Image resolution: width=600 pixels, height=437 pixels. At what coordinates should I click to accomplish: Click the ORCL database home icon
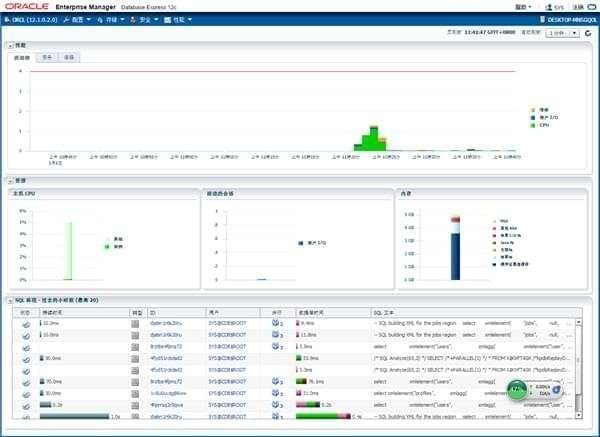pyautogui.click(x=7, y=19)
